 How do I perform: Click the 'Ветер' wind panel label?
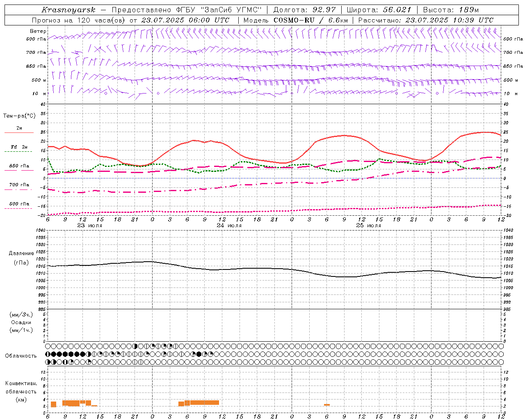click(38, 31)
